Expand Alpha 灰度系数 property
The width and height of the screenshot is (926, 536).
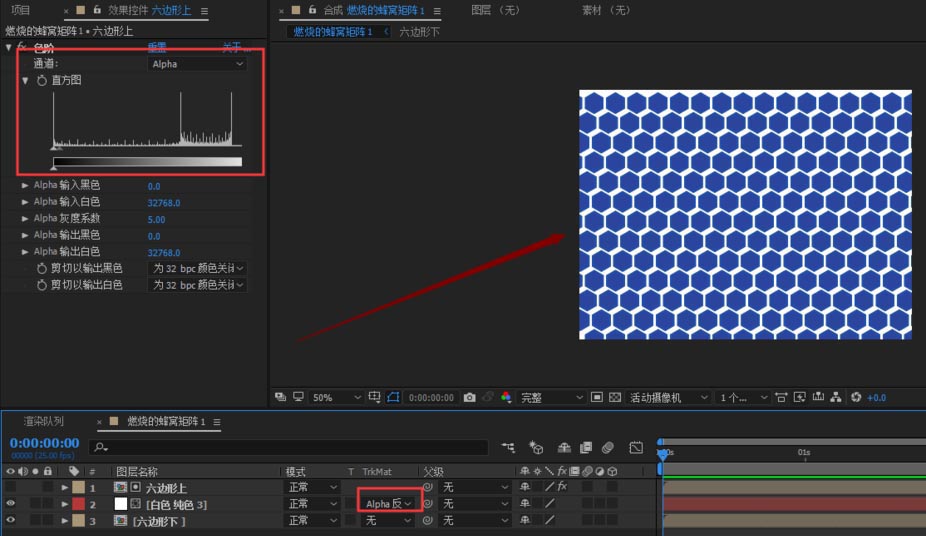(25, 219)
